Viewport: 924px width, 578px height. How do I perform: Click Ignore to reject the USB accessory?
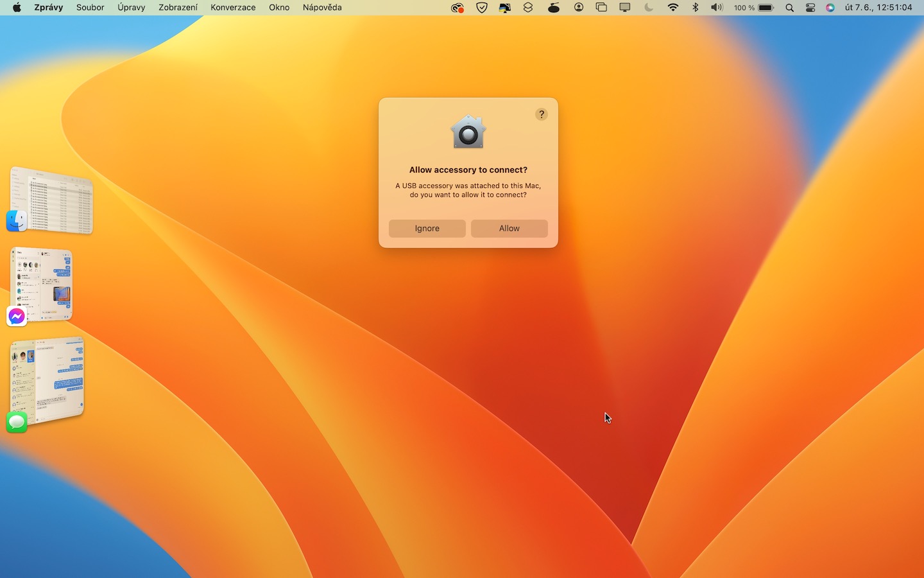tap(427, 229)
